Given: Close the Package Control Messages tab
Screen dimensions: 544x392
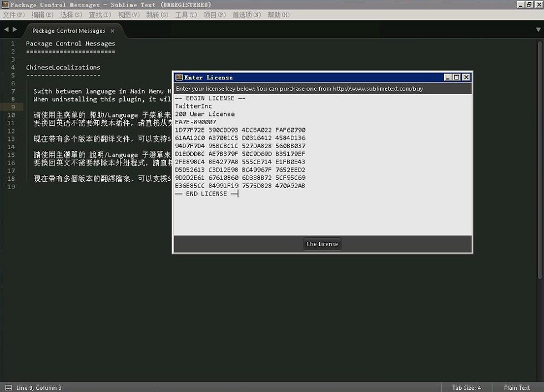Looking at the screenshot, I should (x=112, y=31).
